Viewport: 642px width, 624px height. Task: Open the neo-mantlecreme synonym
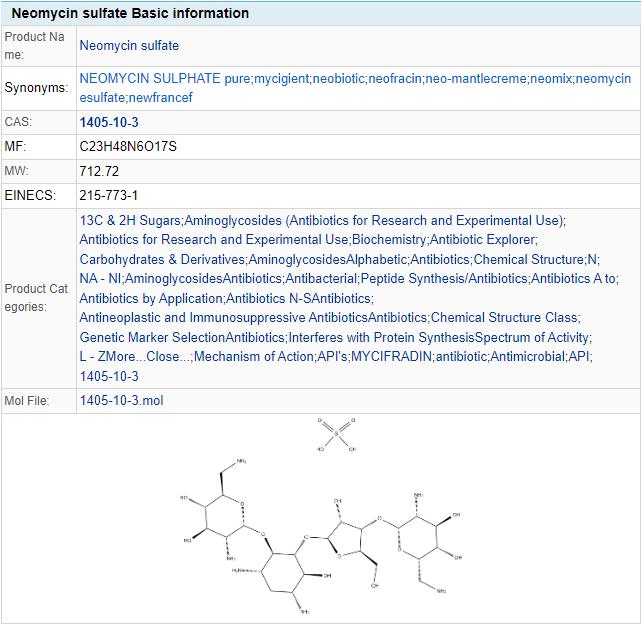[x=474, y=79]
